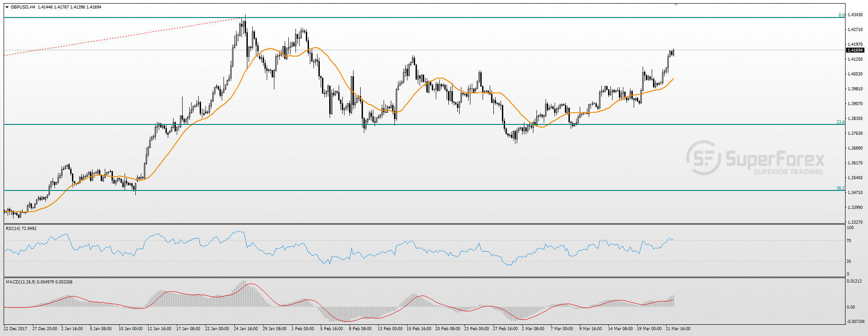Click the 38.2 Fibonacci level label
Screen dimensions: 868x336
pos(840,188)
